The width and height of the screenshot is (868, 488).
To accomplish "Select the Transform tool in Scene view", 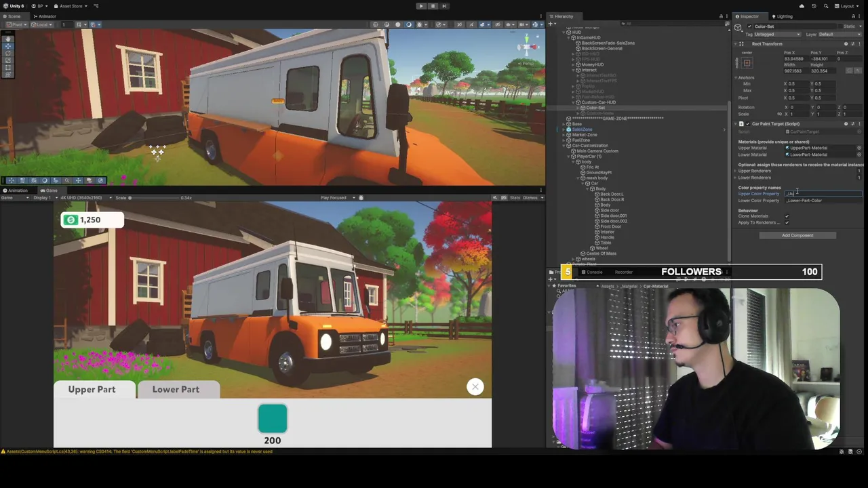I will point(8,74).
